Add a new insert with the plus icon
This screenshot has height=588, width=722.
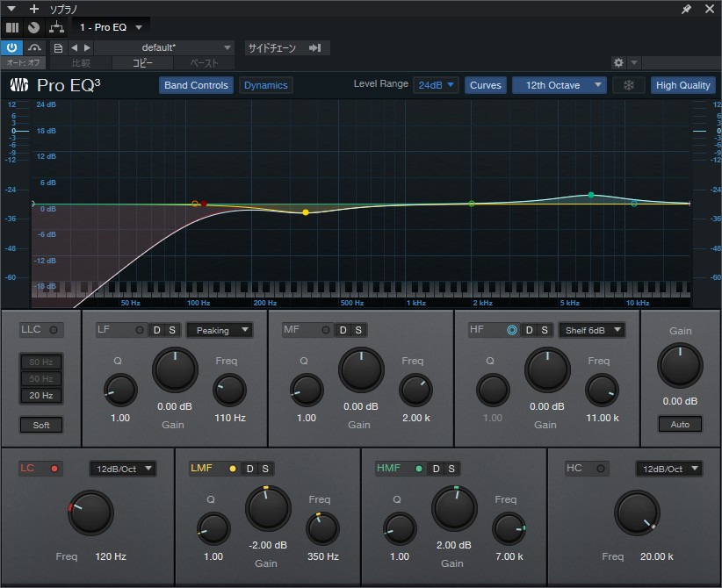[x=33, y=9]
